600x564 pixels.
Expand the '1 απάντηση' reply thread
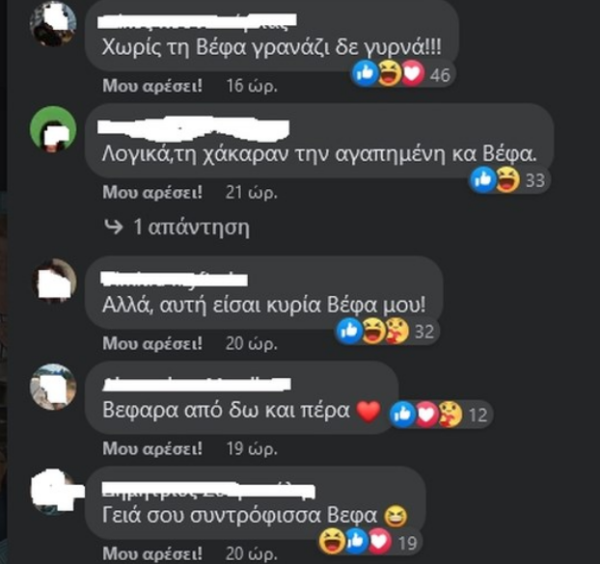click(x=177, y=227)
